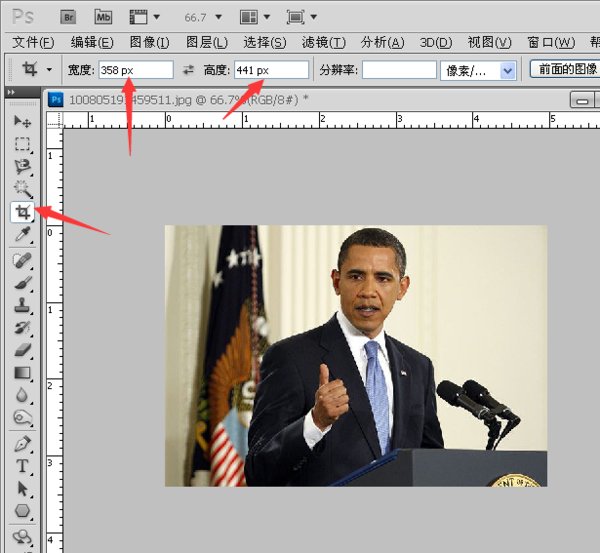
Task: Click the 宽度 width input field
Action: pyautogui.click(x=135, y=70)
